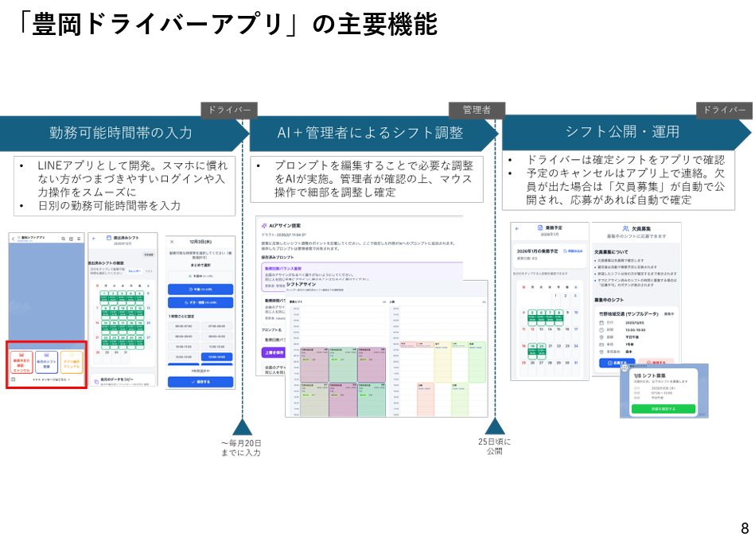Image resolution: width=755 pixels, height=560 pixels.
Task: Click the AIアサイン提案 sparkle icon
Action: click(264, 226)
